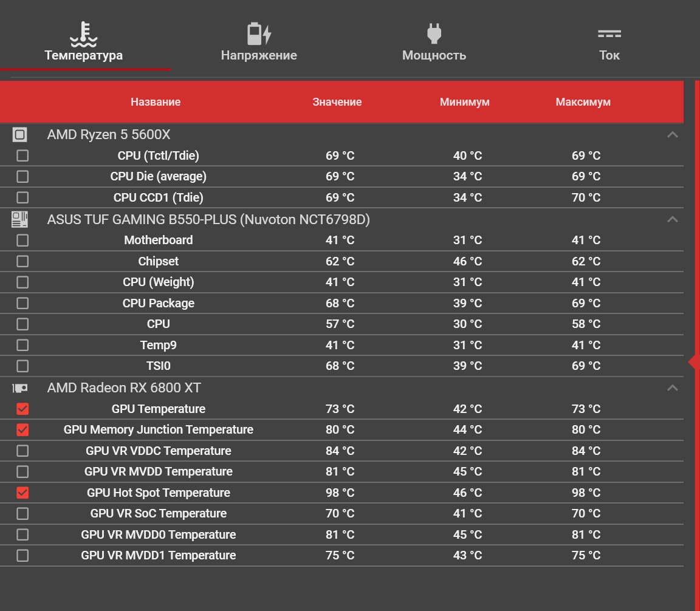Uncheck GPU Memory Junction Temperature checkbox
700x611 pixels.
[22, 430]
